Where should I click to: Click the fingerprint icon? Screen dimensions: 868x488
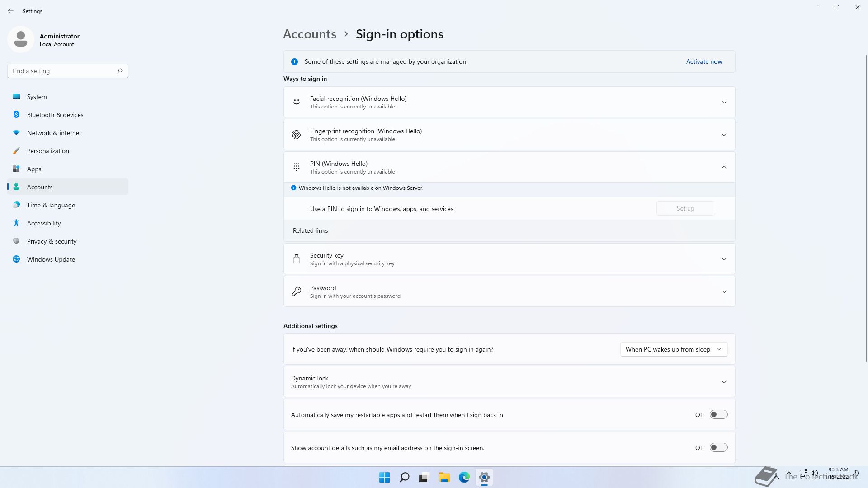[297, 135]
